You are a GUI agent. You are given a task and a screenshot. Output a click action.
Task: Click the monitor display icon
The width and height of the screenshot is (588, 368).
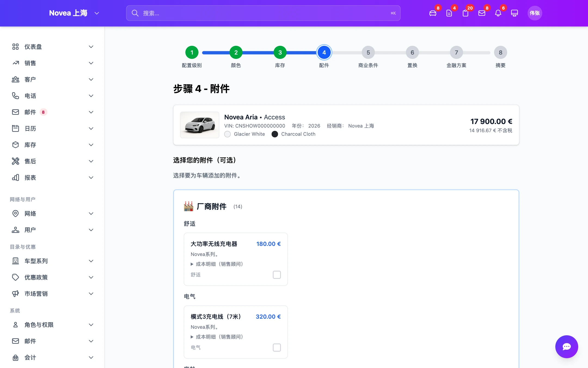[514, 13]
